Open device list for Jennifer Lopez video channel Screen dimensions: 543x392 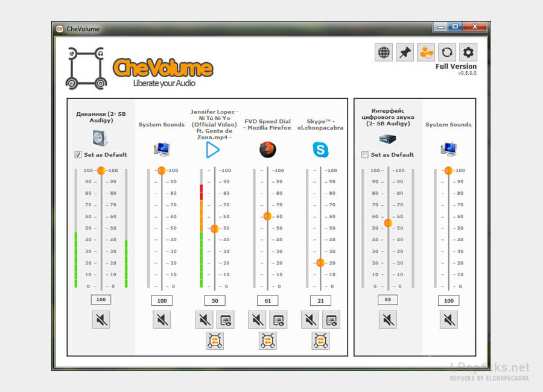(x=225, y=320)
